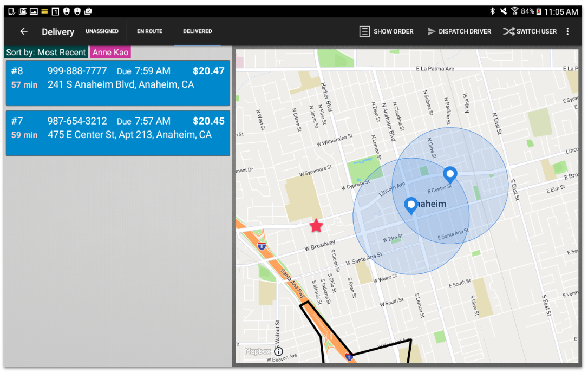Open the Sort by Most Recent dropdown
Screen dimensions: 588x373
pos(46,53)
